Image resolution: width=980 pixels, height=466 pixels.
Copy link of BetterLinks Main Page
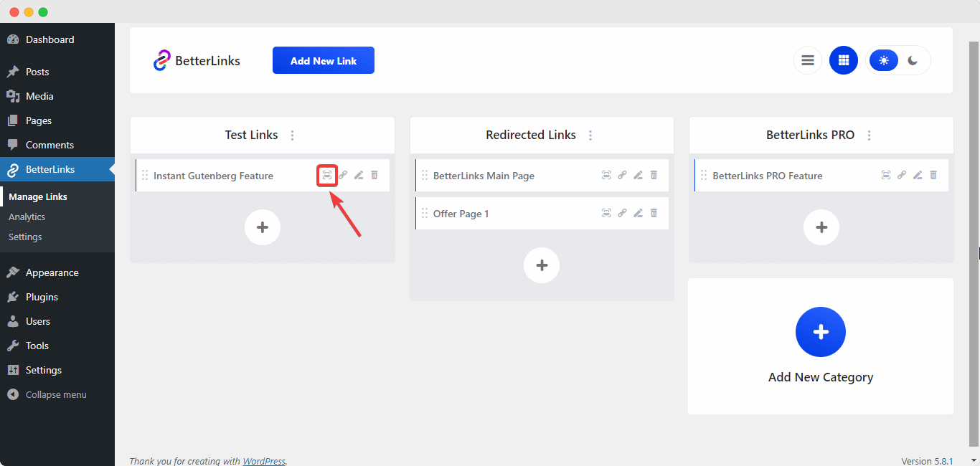pyautogui.click(x=622, y=175)
